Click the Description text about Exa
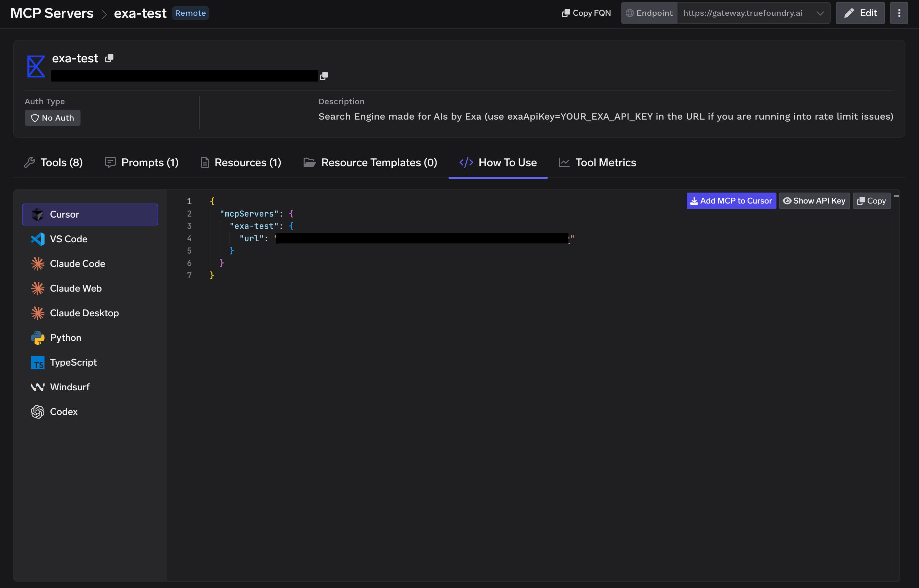Viewport: 919px width, 588px height. [x=605, y=117]
